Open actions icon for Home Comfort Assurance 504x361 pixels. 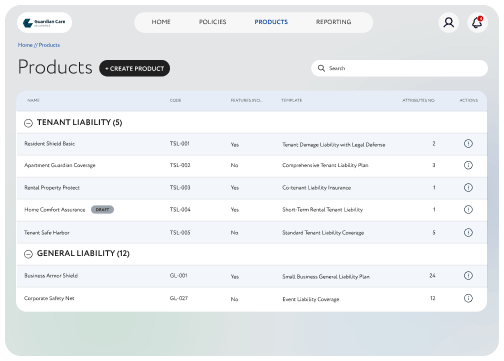[468, 210]
